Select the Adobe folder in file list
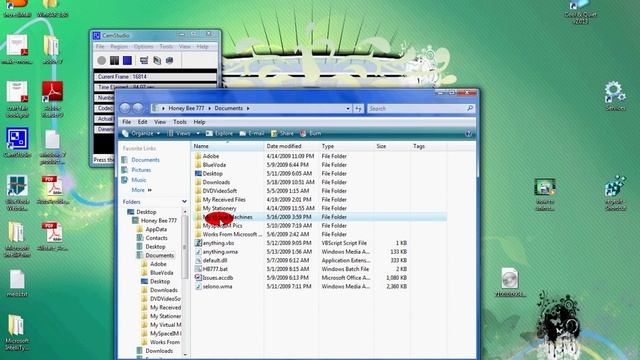This screenshot has width=640, height=360. pos(211,156)
